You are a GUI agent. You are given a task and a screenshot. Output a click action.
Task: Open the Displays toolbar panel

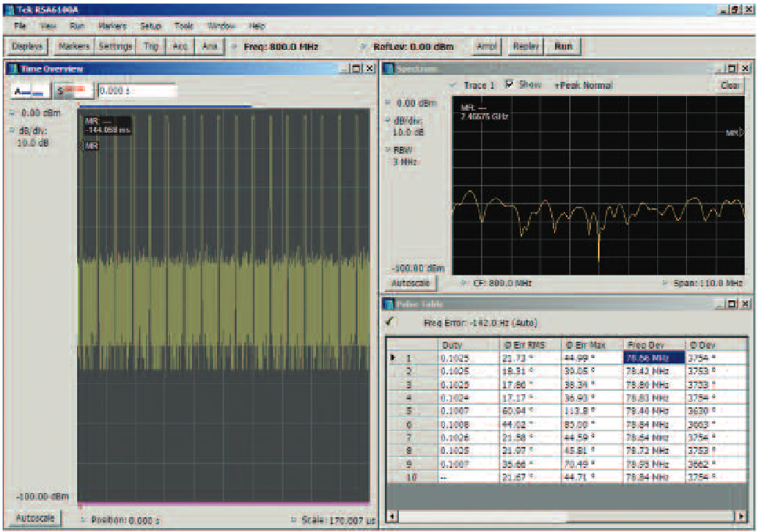point(27,46)
